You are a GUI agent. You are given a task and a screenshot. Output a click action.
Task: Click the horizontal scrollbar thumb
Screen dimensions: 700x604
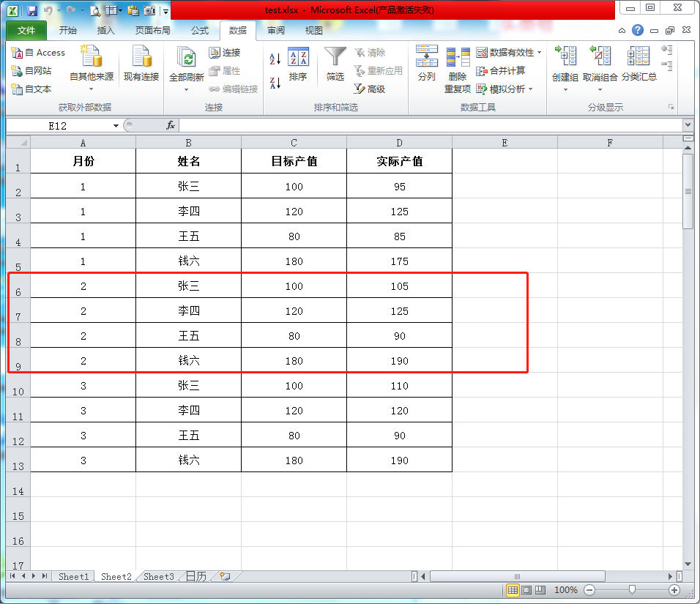(x=518, y=576)
